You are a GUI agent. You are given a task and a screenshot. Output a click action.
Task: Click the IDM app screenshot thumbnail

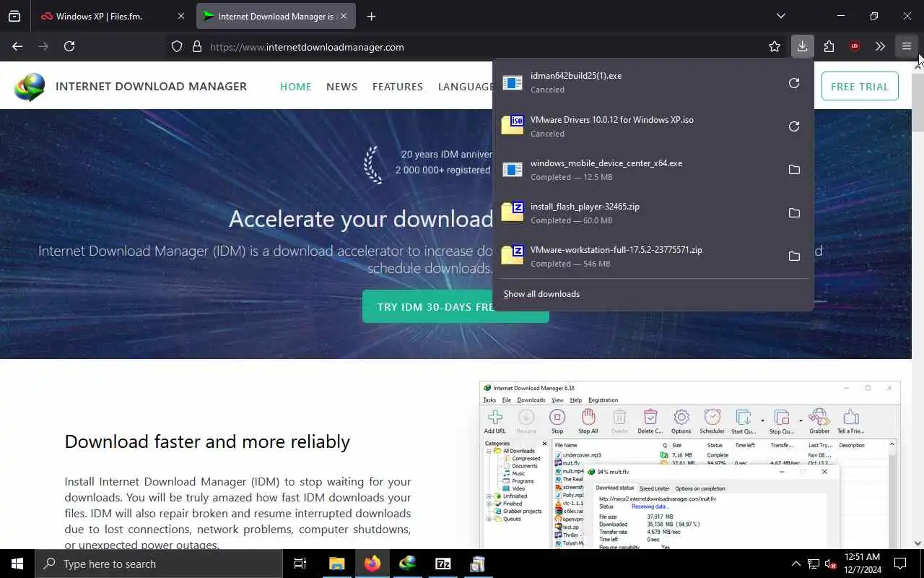[689, 465]
